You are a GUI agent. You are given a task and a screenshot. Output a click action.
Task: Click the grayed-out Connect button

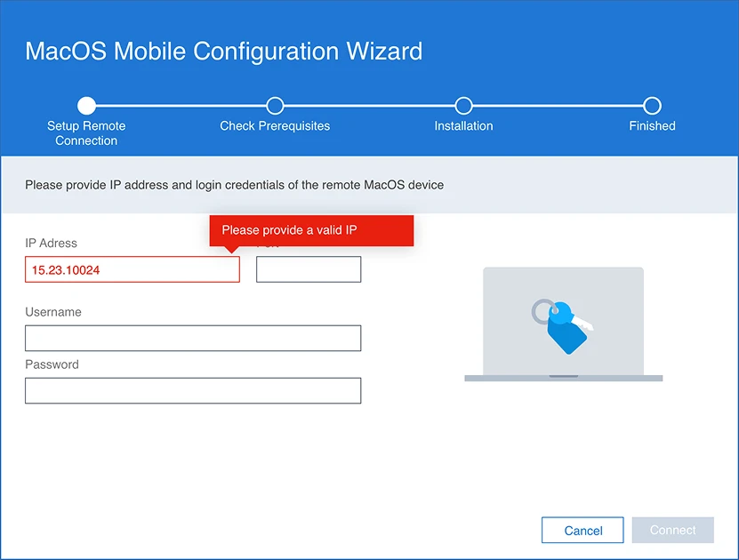(x=672, y=530)
